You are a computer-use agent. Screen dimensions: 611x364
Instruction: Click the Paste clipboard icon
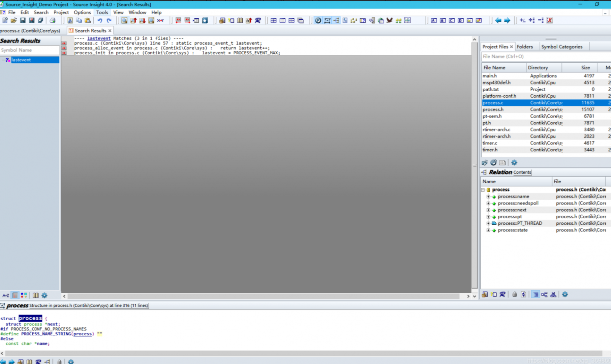[x=88, y=21]
